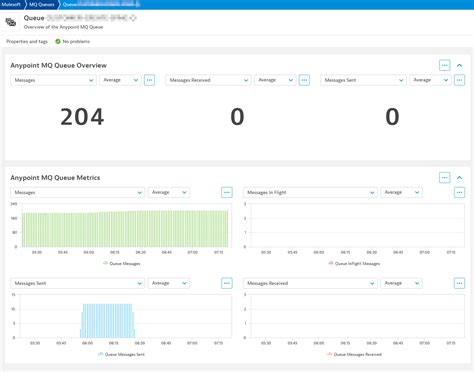The width and height of the screenshot is (474, 372).
Task: Toggle Queue Messages legend series
Action: (122, 263)
